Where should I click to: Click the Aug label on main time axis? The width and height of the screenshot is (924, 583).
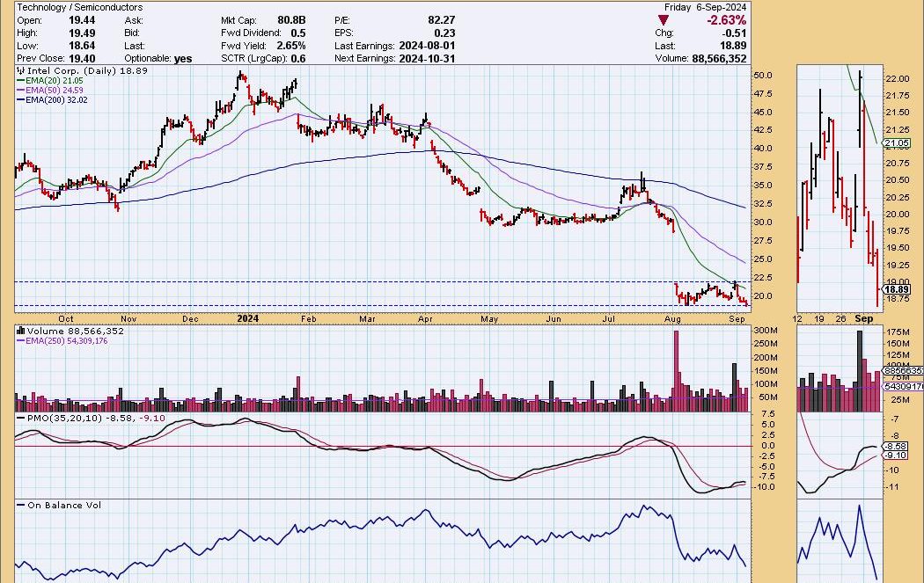pyautogui.click(x=672, y=319)
